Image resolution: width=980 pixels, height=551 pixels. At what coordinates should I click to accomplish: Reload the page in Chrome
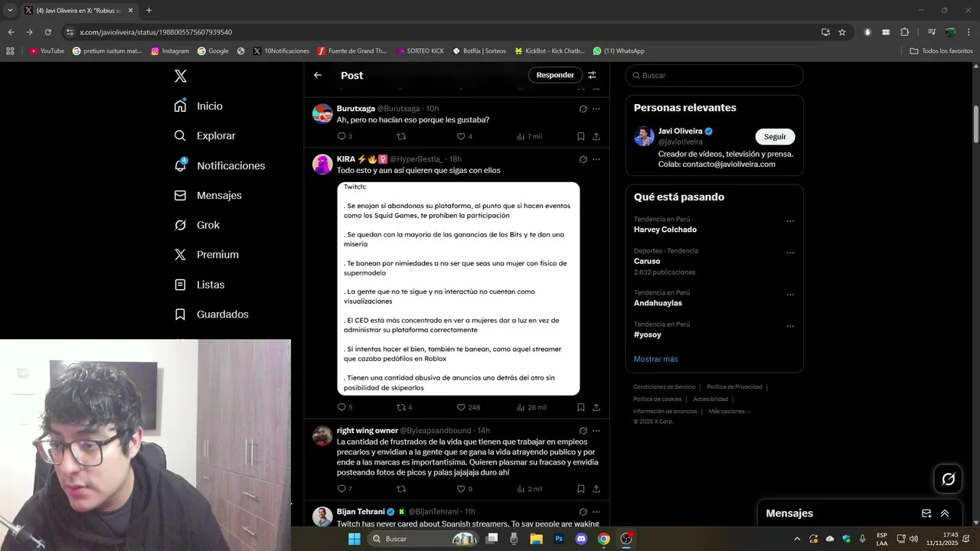coord(47,32)
